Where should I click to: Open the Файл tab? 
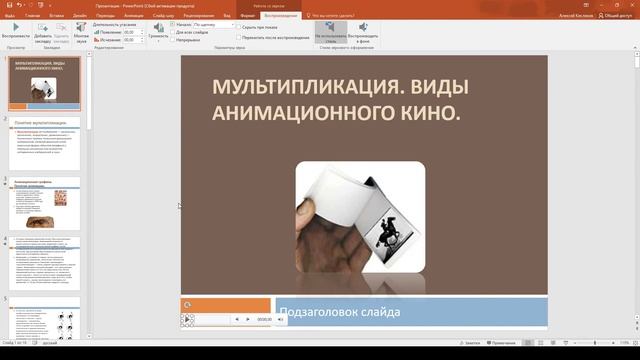coord(10,16)
